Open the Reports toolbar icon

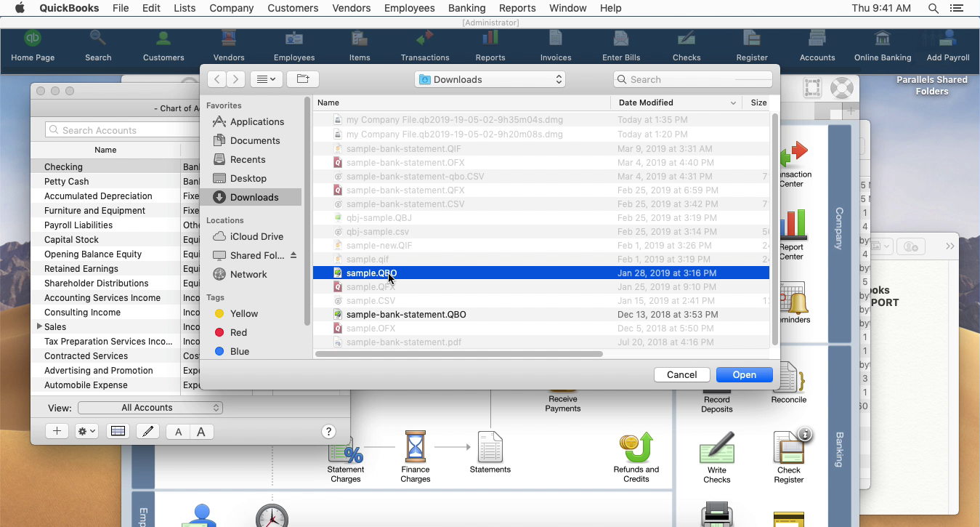pos(490,47)
